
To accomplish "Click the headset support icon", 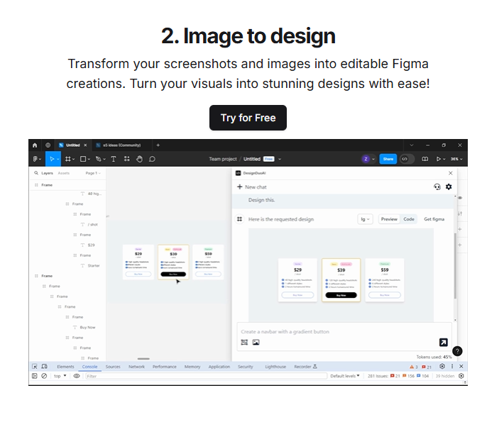I will point(437,187).
